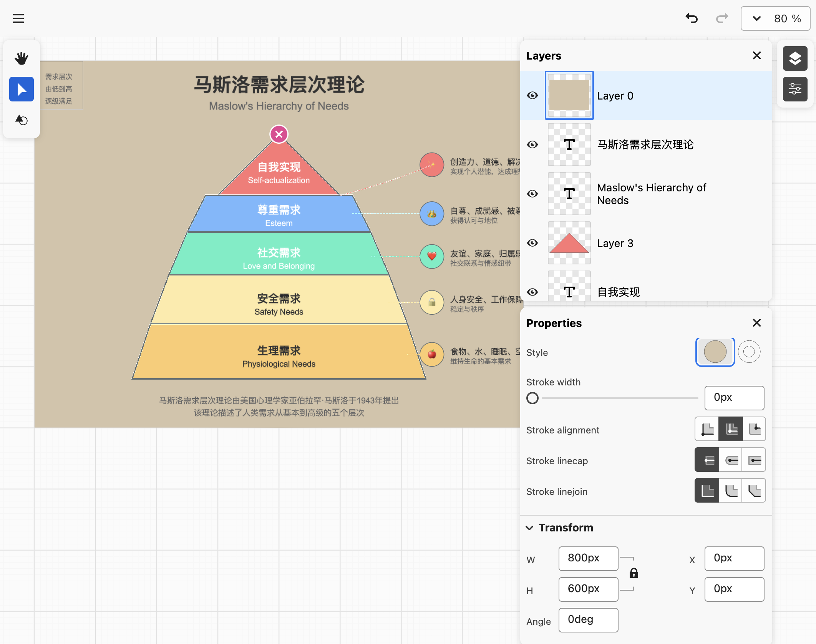Image resolution: width=816 pixels, height=644 pixels.
Task: Select the 自我实现 layer row
Action: (646, 287)
